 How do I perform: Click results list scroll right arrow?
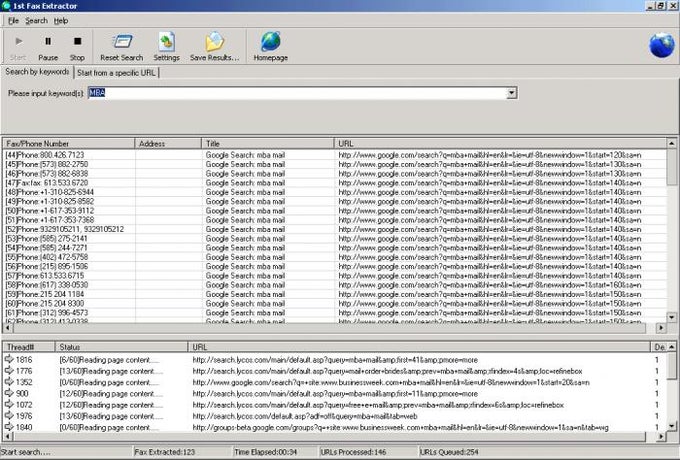point(661,328)
